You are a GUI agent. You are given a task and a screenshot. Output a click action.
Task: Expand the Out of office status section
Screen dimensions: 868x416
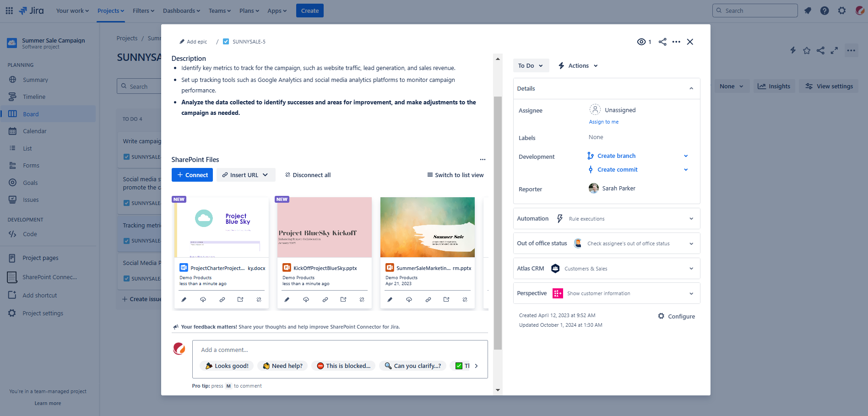tap(691, 243)
